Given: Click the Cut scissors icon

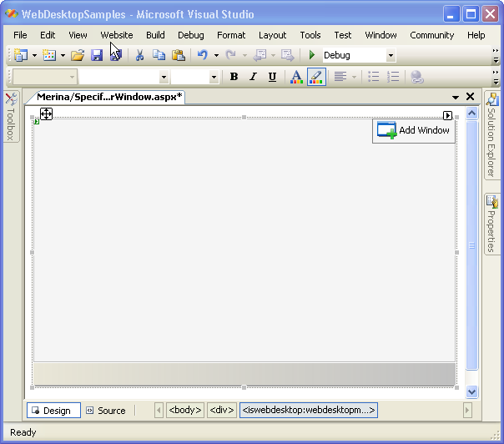Looking at the screenshot, I should pos(139,55).
